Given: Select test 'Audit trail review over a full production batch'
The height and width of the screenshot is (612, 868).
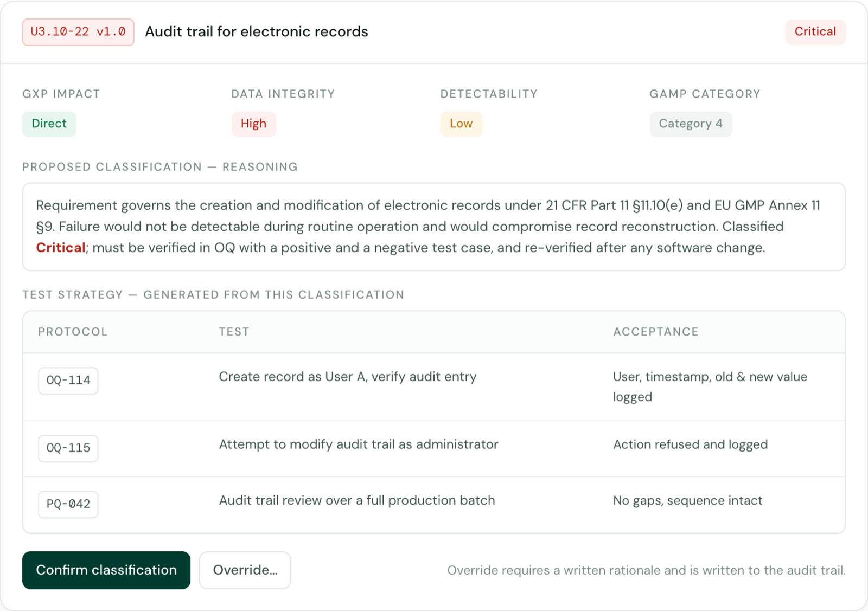Looking at the screenshot, I should click(357, 500).
